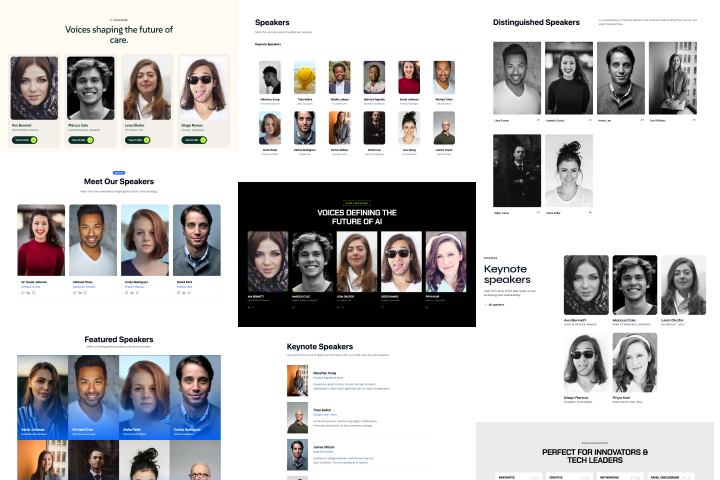Select side-profile man thumbnail in Speakers grid

pos(270,77)
